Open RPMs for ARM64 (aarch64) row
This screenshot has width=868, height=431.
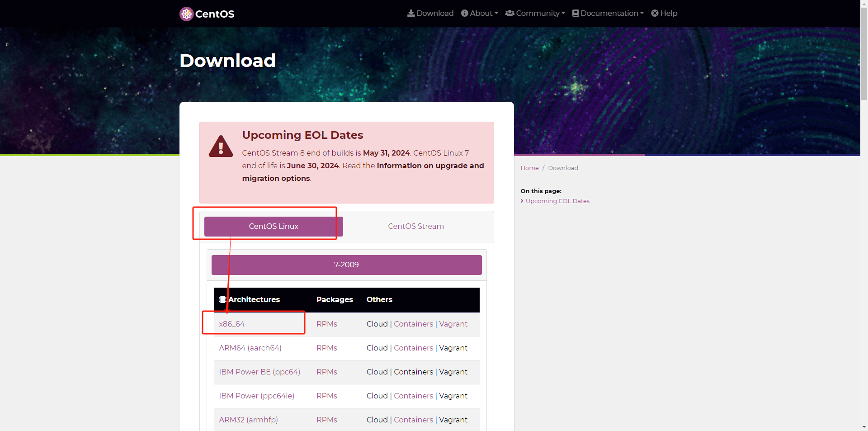327,348
